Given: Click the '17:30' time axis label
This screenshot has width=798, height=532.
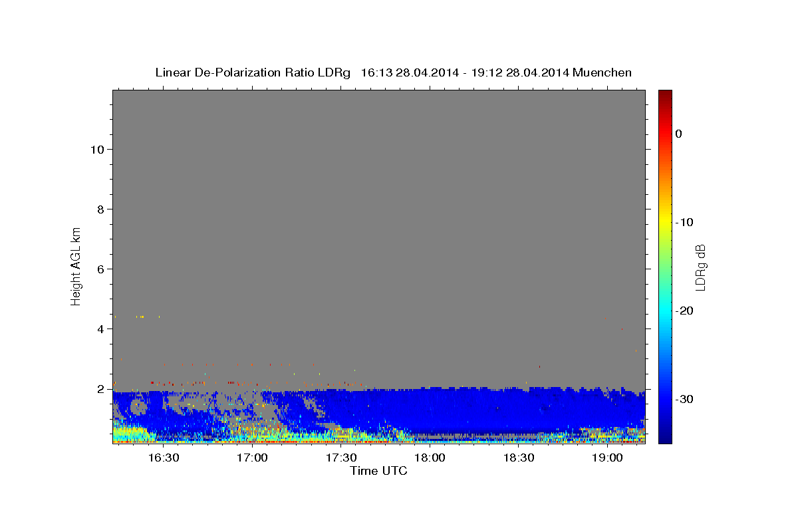Looking at the screenshot, I should tap(340, 458).
